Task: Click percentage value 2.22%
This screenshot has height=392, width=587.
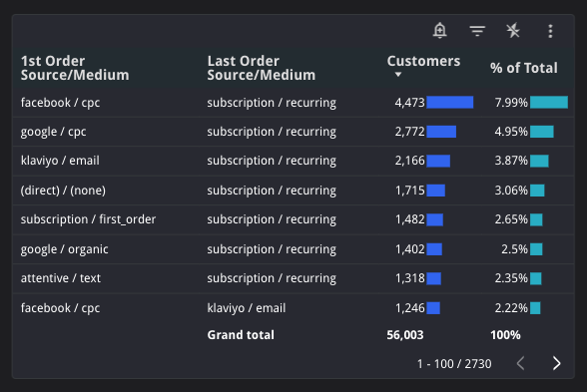Action: coord(511,308)
